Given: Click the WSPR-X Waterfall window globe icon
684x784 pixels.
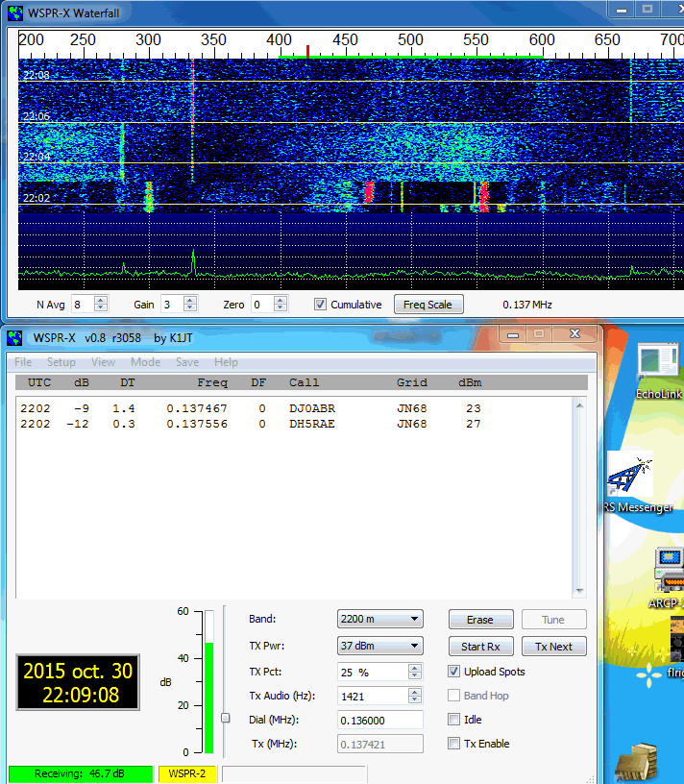Looking at the screenshot, I should pyautogui.click(x=15, y=12).
